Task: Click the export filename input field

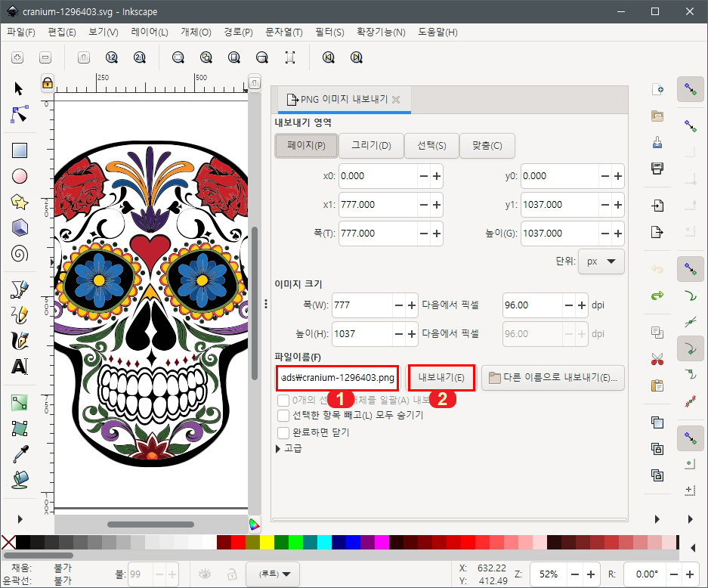Action: click(x=337, y=378)
